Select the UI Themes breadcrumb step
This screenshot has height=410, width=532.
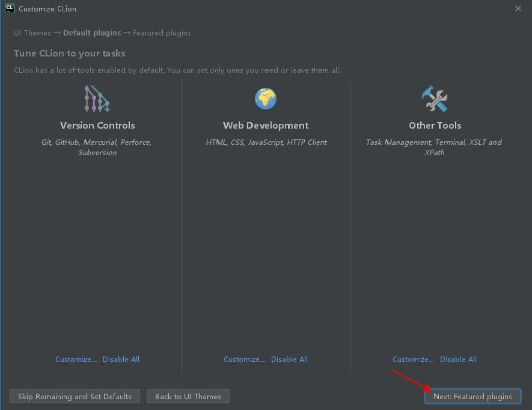[32, 33]
